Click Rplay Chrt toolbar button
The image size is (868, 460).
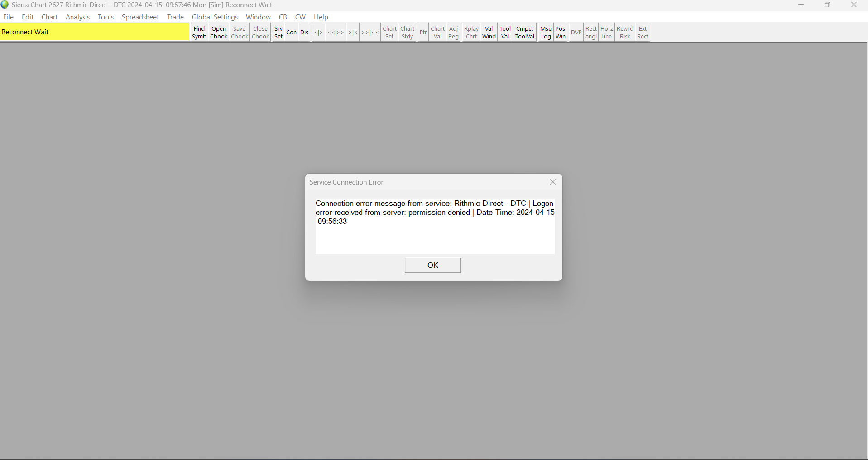pyautogui.click(x=471, y=33)
